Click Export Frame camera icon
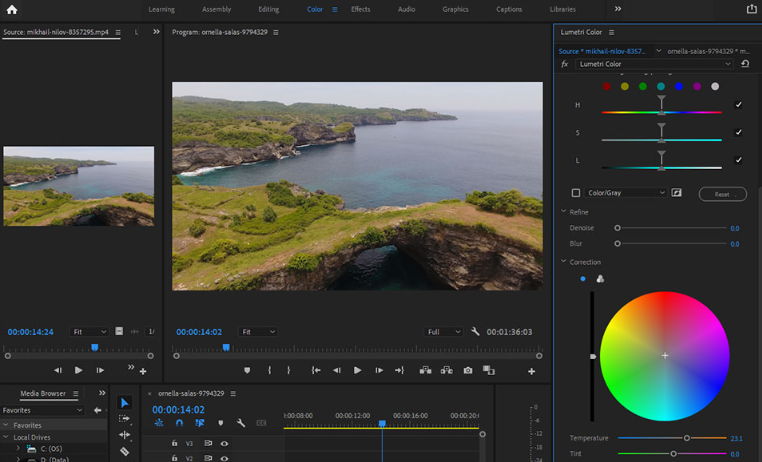762x462 pixels. click(x=467, y=371)
